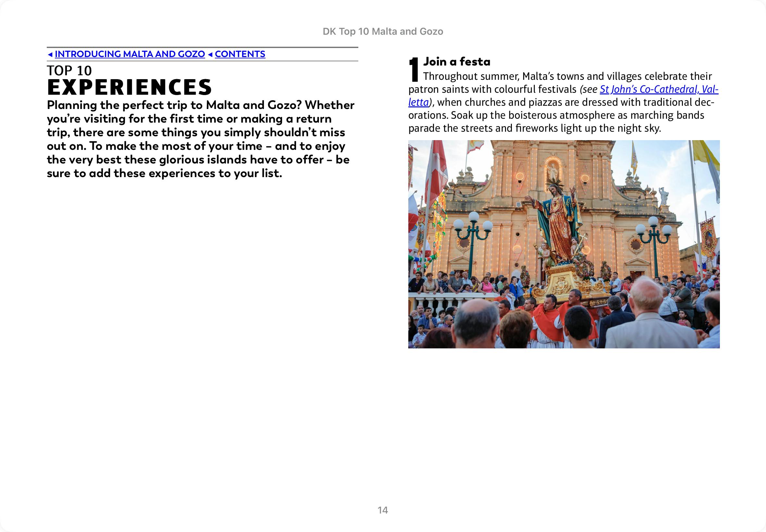This screenshot has height=532, width=766.
Task: Click the 'letta' continuation of the Valletta link
Action: point(418,102)
